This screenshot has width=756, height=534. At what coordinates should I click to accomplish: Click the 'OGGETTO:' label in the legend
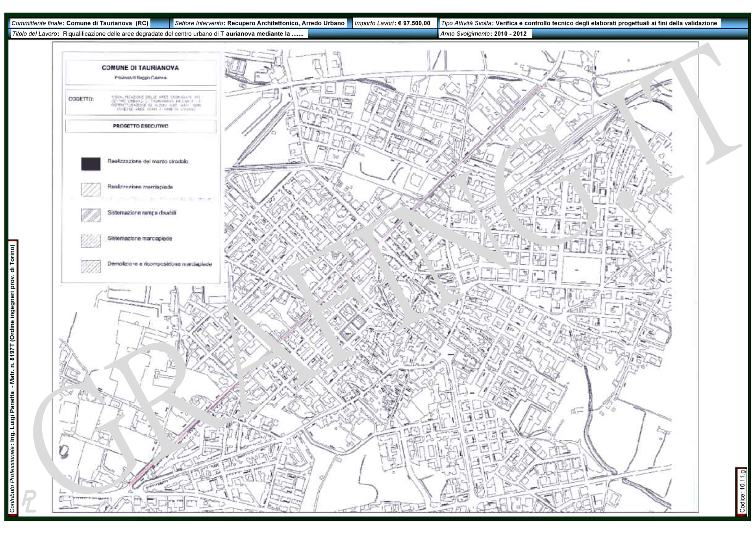(x=81, y=99)
